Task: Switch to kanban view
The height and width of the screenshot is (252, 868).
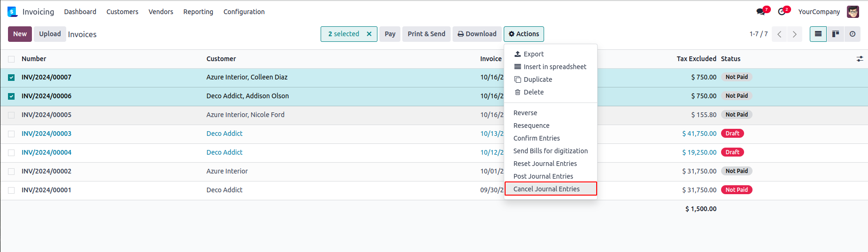Action: click(835, 34)
